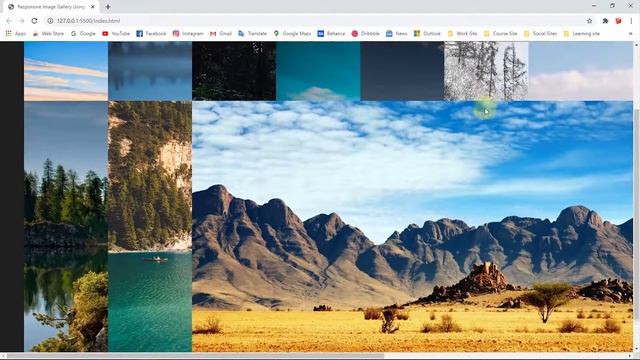Click the sky with streaked clouds thumbnail
The height and width of the screenshot is (360, 640).
[66, 71]
